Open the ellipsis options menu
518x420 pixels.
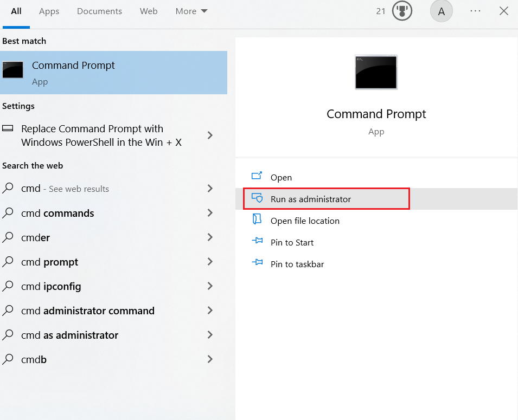pos(475,11)
